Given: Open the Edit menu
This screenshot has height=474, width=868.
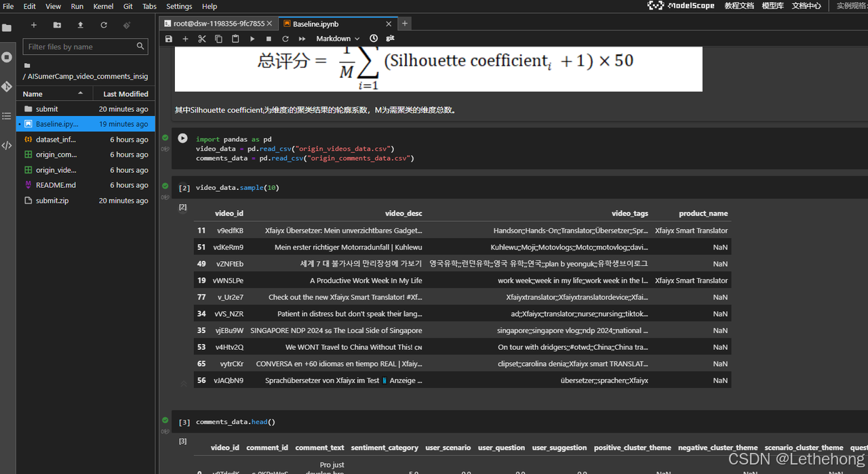Looking at the screenshot, I should coord(30,6).
